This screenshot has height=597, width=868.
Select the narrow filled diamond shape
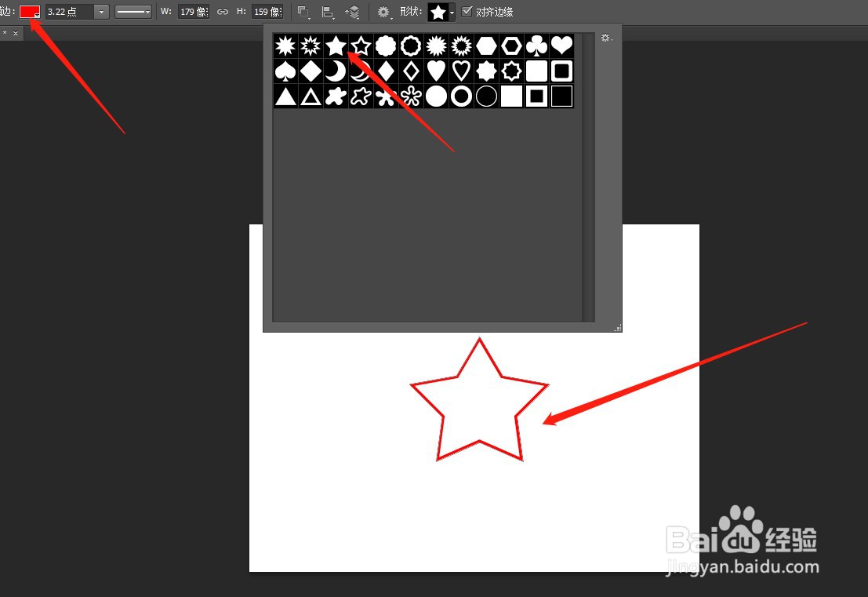pos(386,71)
